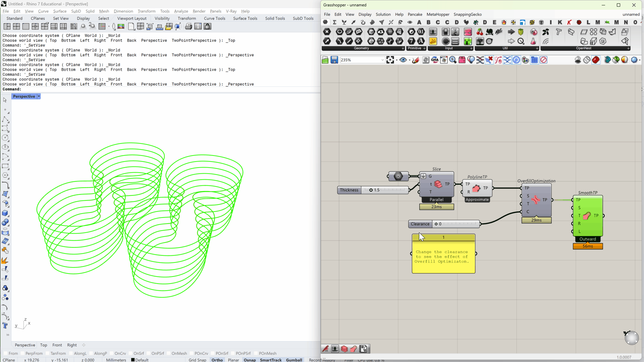Open the Pancake menu in Grasshopper
The height and width of the screenshot is (362, 644).
(415, 14)
